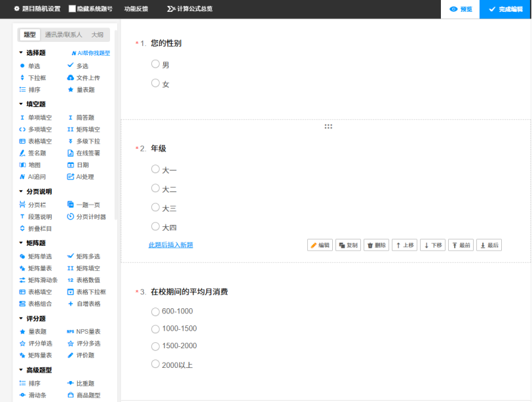Image resolution: width=532 pixels, height=402 pixels.
Task: Select the 女 radio option
Action: (155, 83)
